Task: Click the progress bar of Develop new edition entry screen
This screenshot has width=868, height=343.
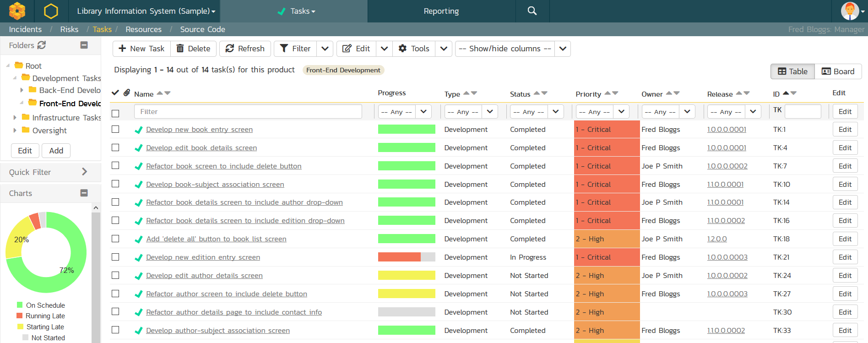Action: [407, 257]
